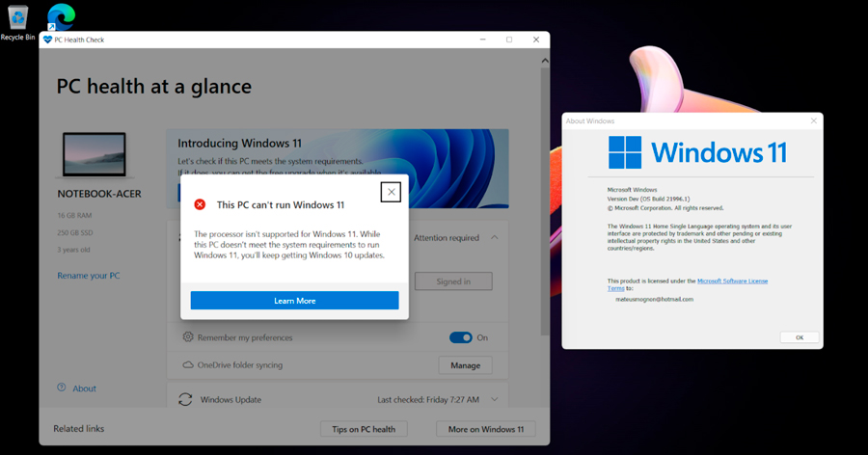This screenshot has width=868, height=455.
Task: Click the "16 GB RAM" text
Action: pos(74,215)
